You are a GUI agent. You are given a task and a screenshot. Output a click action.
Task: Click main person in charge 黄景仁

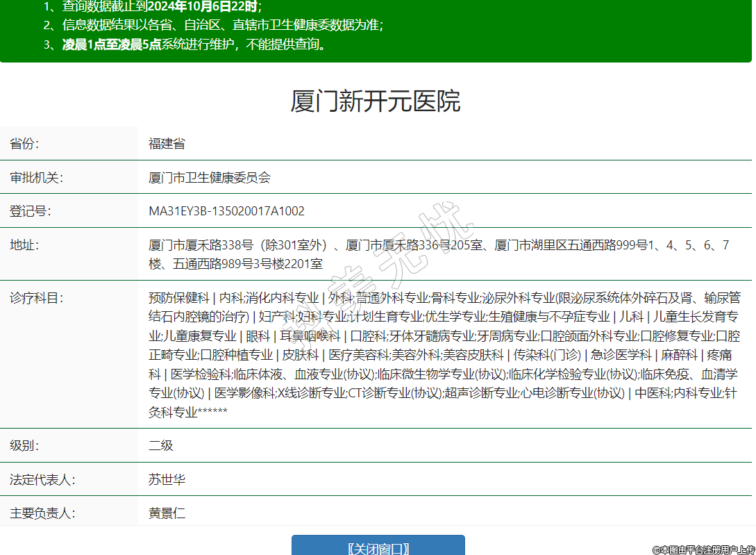pos(167,513)
